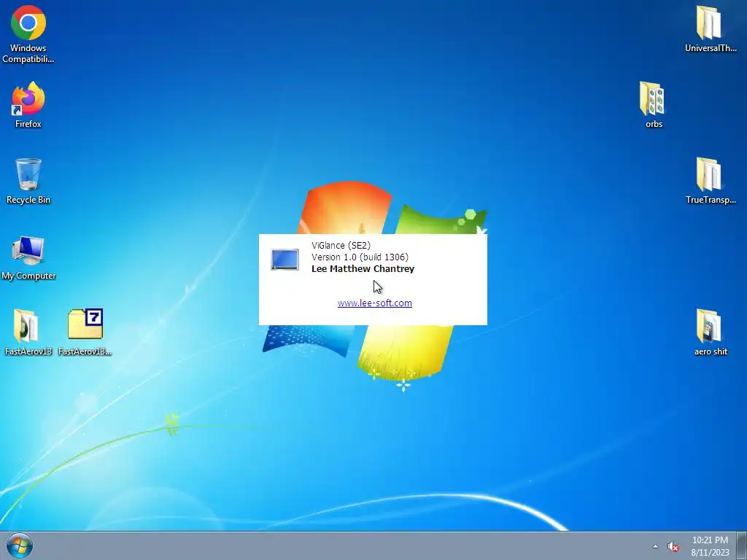Screen dimensions: 747x560
Task: Click the ViGlance monitor icon in dialog
Action: 285,260
